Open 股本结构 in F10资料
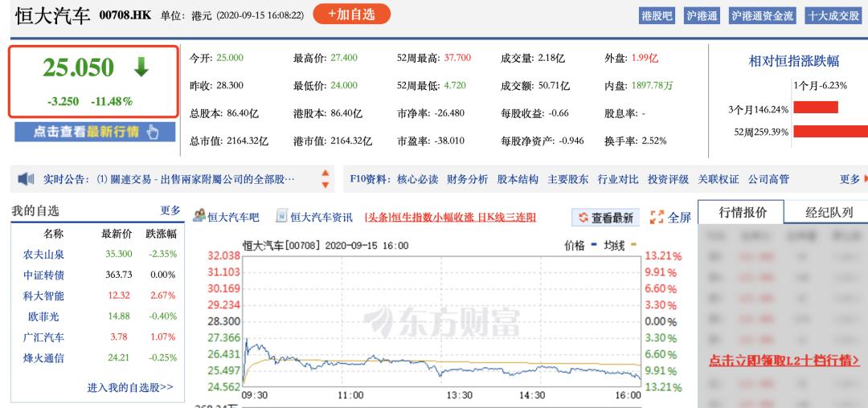Image resolution: width=868 pixels, height=408 pixels. [518, 179]
